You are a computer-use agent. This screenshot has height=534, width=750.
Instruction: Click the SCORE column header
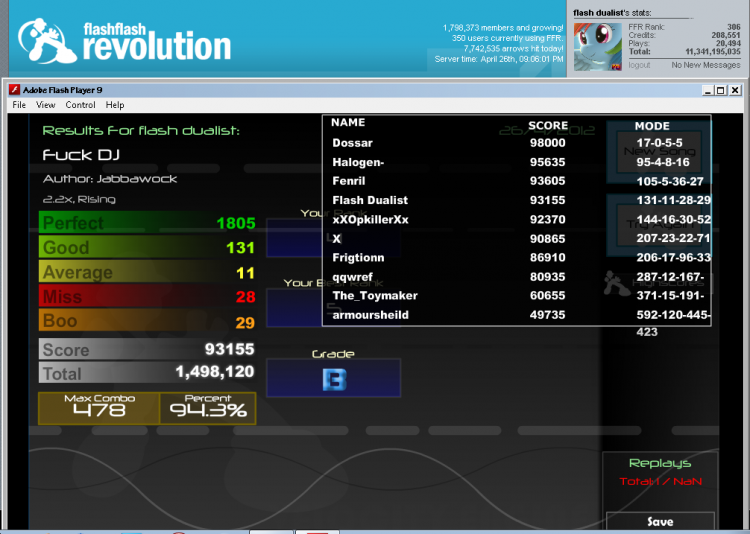click(548, 125)
